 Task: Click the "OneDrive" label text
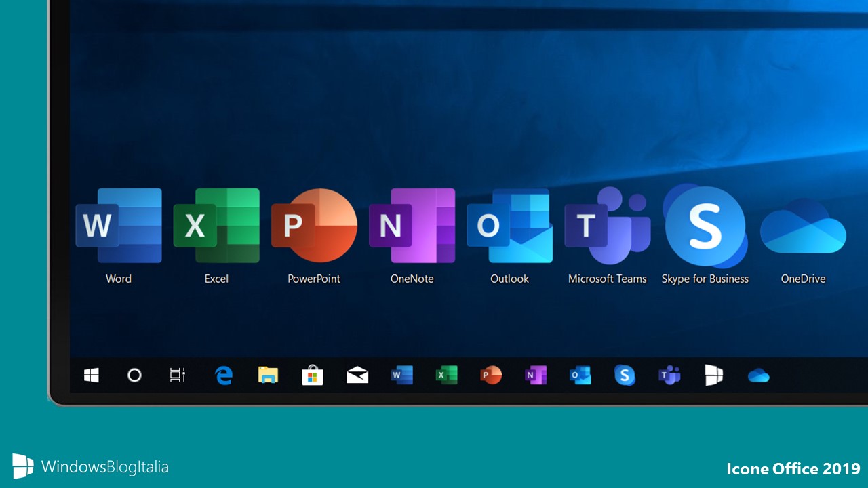803,279
